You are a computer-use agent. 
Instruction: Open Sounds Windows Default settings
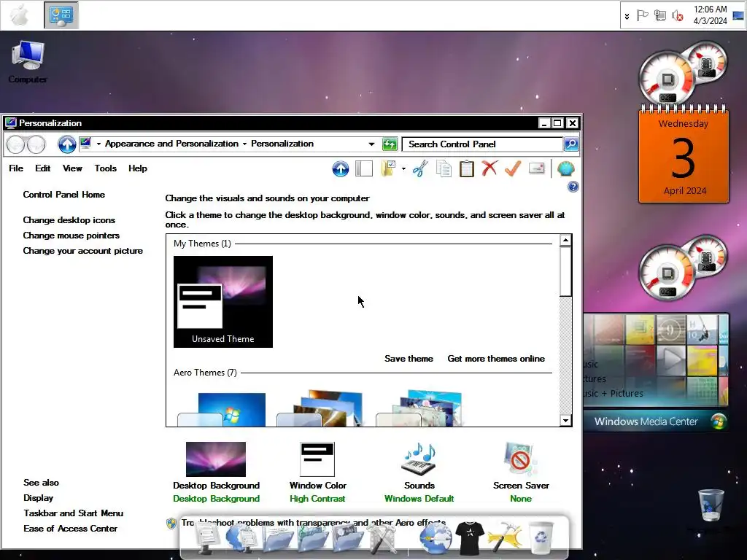419,472
